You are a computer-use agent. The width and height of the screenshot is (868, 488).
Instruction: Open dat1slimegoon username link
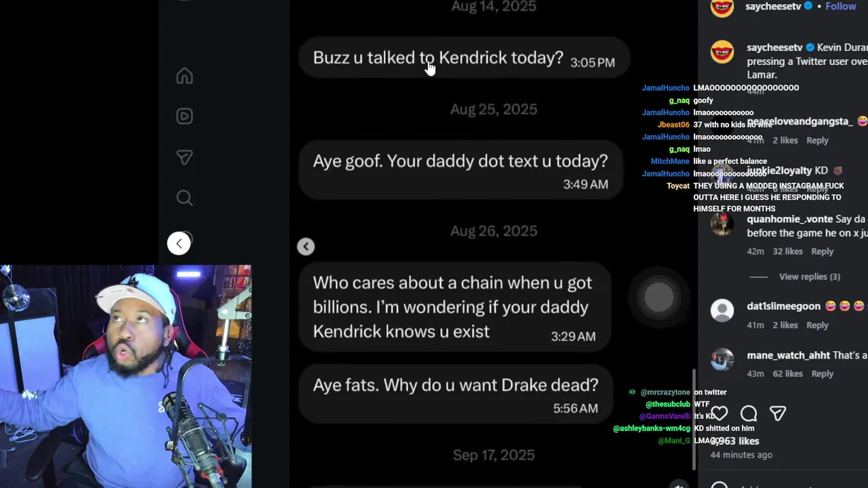[783, 306]
